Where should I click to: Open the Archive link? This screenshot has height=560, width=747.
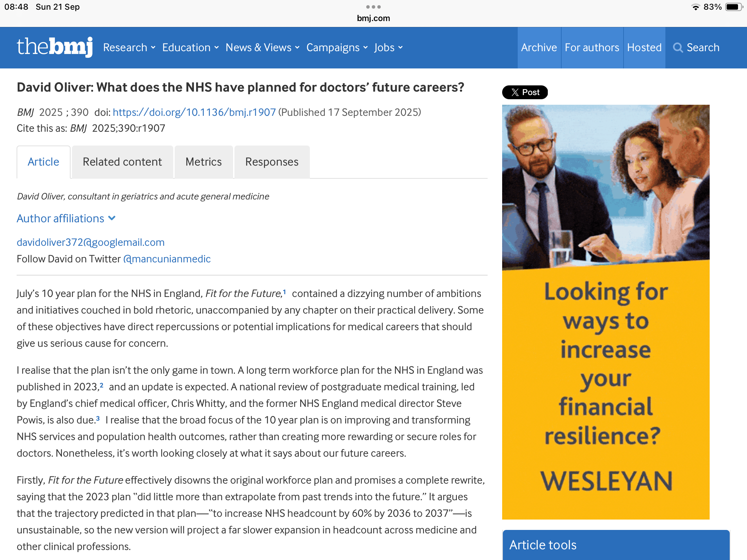coord(539,47)
